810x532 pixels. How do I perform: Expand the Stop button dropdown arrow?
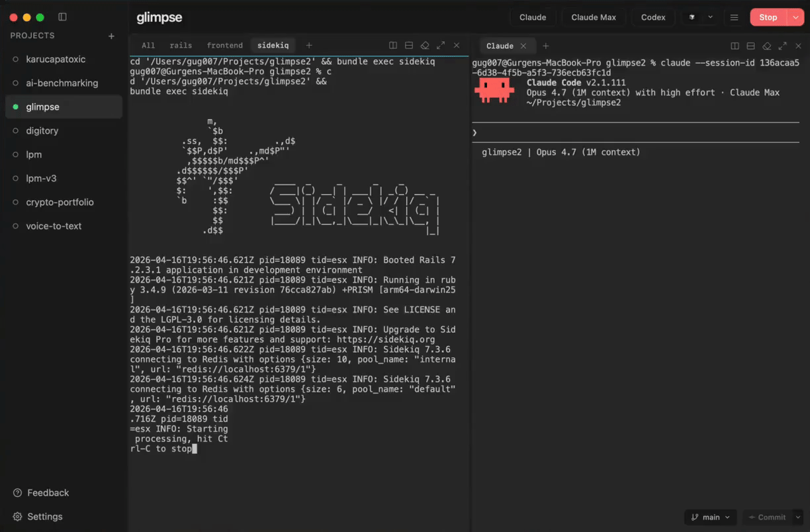click(x=795, y=17)
